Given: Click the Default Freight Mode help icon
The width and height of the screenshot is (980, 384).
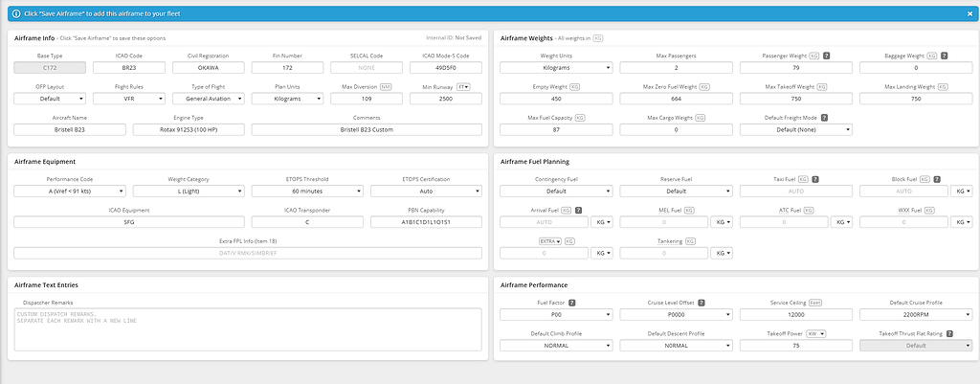Looking at the screenshot, I should pos(824,117).
